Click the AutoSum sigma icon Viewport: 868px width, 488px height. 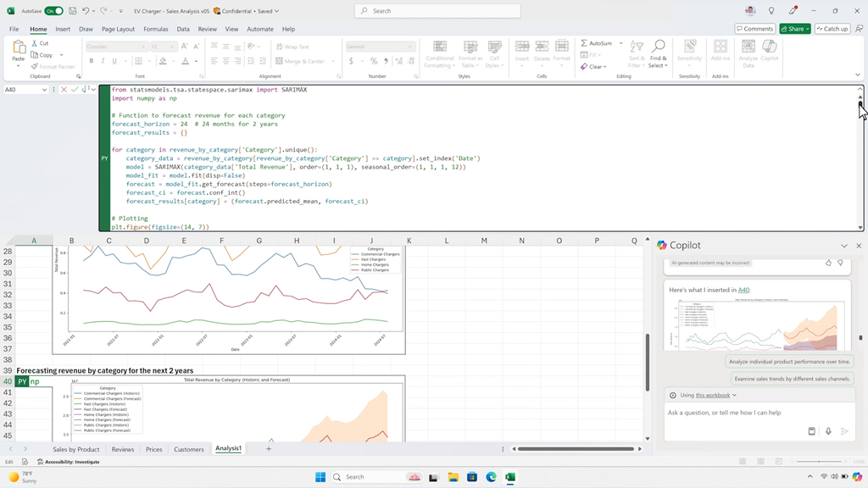coord(585,43)
